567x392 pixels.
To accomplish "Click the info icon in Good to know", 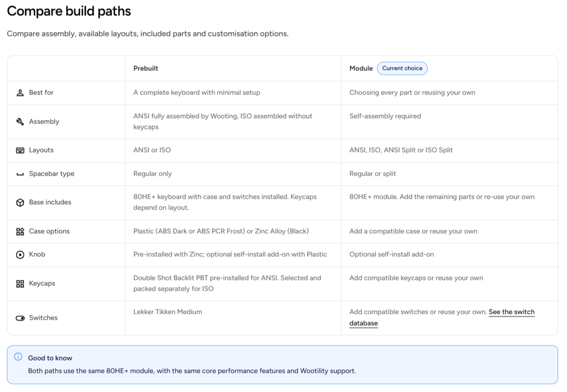I will (x=18, y=357).
